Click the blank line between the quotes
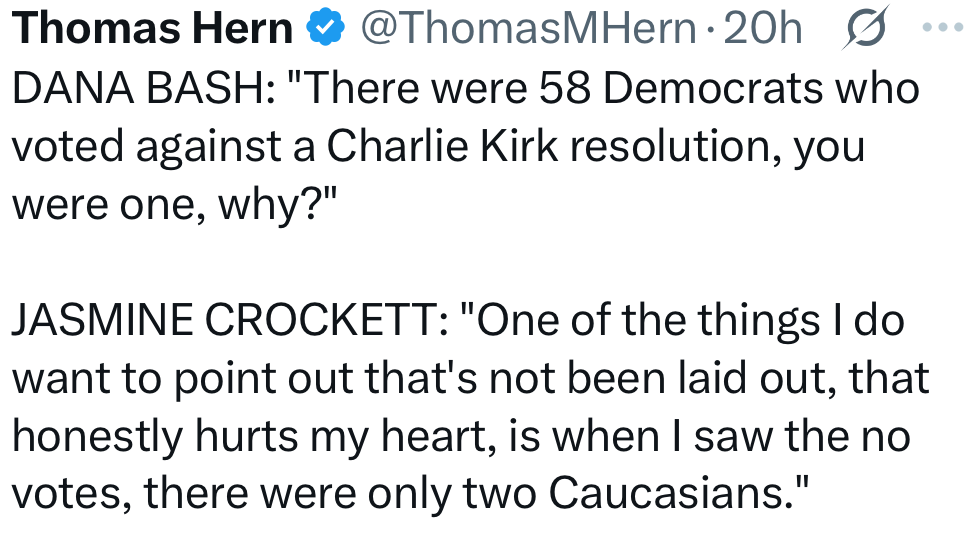 point(480,262)
